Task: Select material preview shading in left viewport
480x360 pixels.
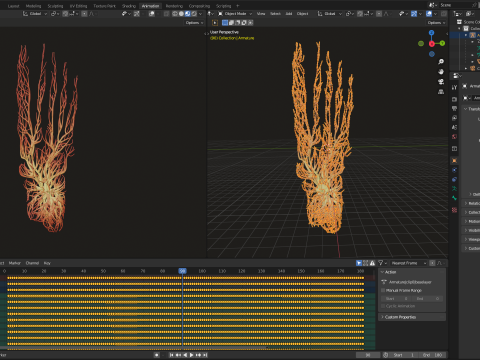Action: point(188,14)
